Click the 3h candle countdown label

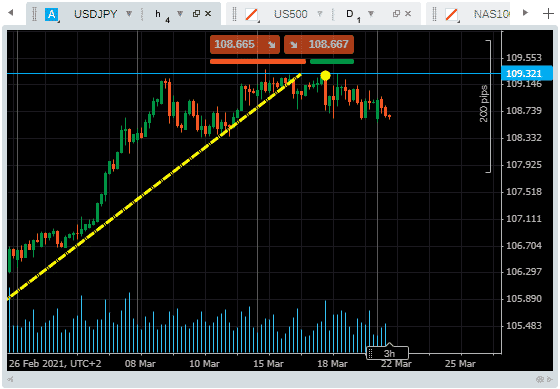tap(388, 353)
